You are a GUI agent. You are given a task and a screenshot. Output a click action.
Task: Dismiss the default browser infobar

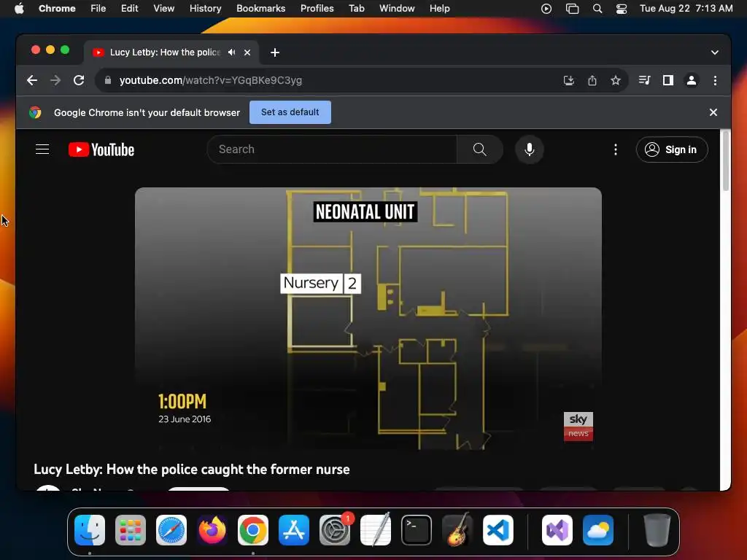[713, 112]
